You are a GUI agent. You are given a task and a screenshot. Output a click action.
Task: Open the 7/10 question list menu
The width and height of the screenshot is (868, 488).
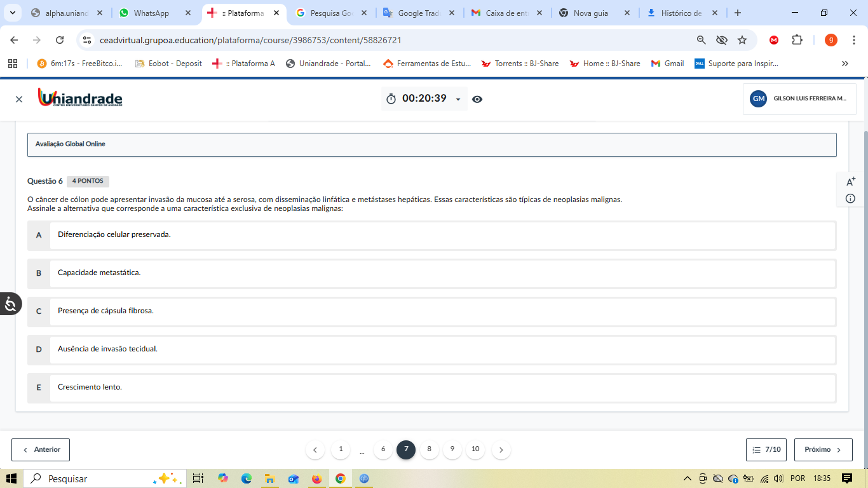[766, 450]
